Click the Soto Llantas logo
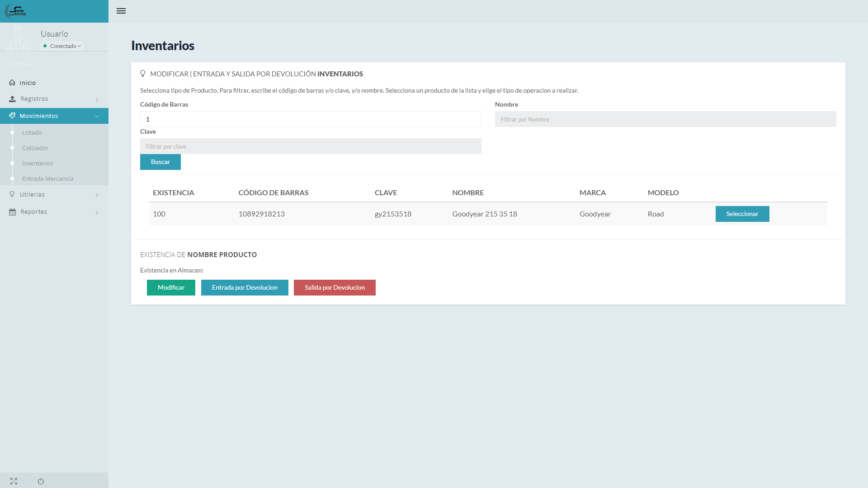 15,11
